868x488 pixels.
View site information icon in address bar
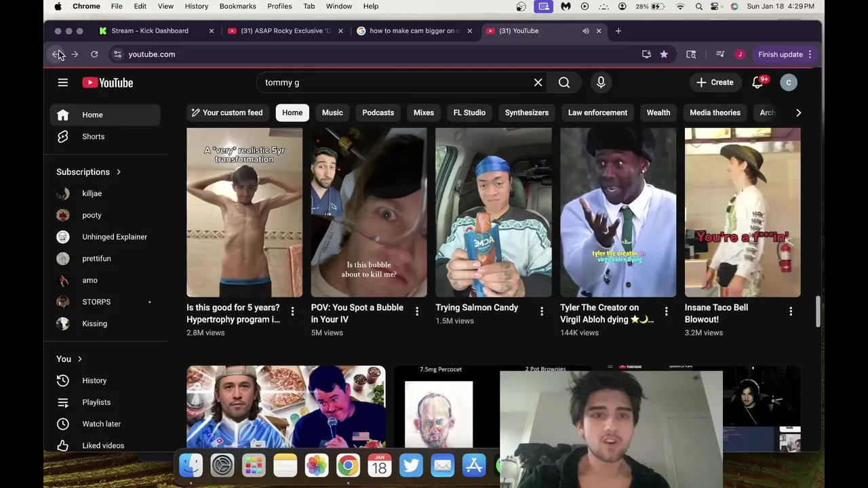click(x=117, y=54)
